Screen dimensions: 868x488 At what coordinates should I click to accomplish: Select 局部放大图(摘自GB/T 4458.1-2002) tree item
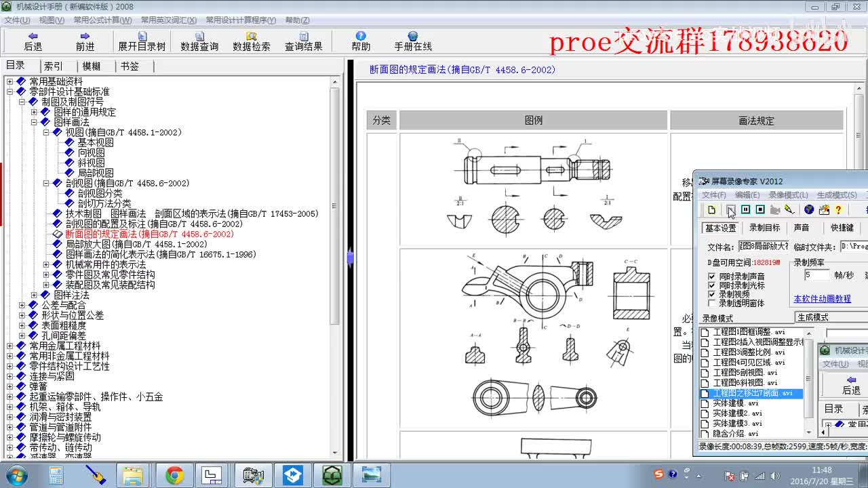[136, 244]
